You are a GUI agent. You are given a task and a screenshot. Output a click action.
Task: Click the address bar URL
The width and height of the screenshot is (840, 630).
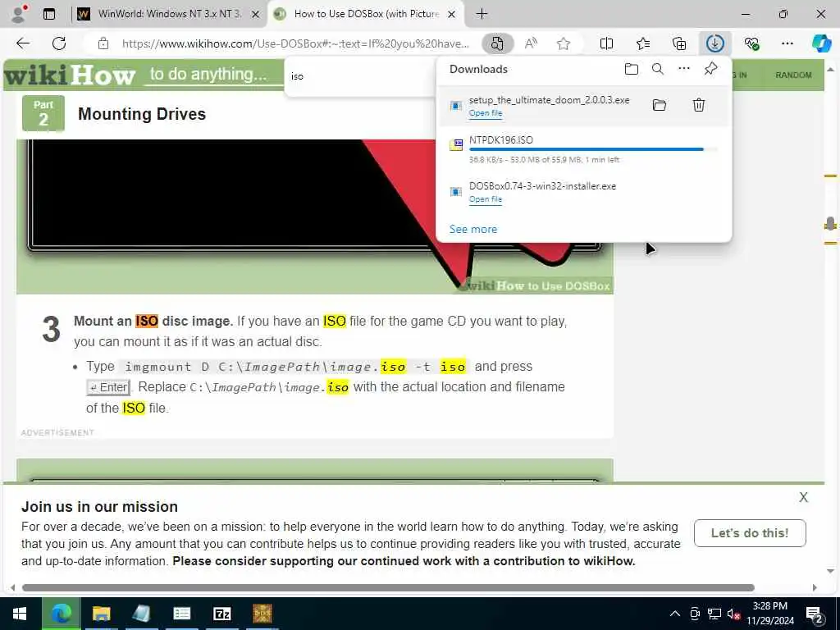point(295,43)
